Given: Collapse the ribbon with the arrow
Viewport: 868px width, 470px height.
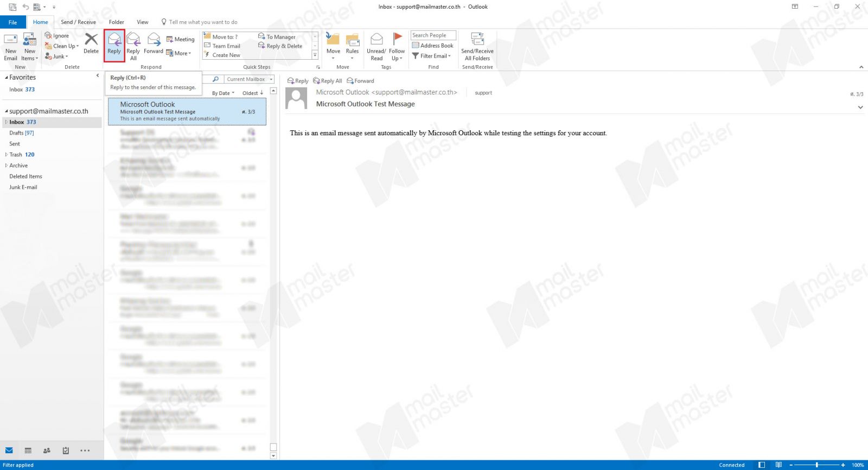Looking at the screenshot, I should (861, 67).
